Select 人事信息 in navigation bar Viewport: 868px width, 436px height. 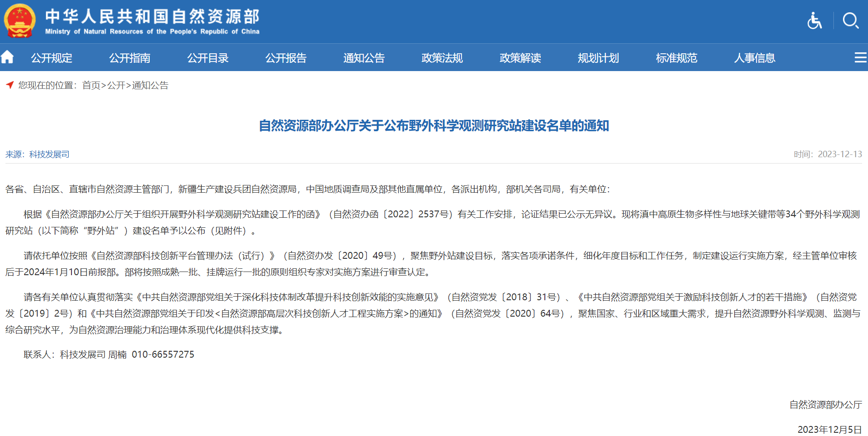[x=755, y=58]
